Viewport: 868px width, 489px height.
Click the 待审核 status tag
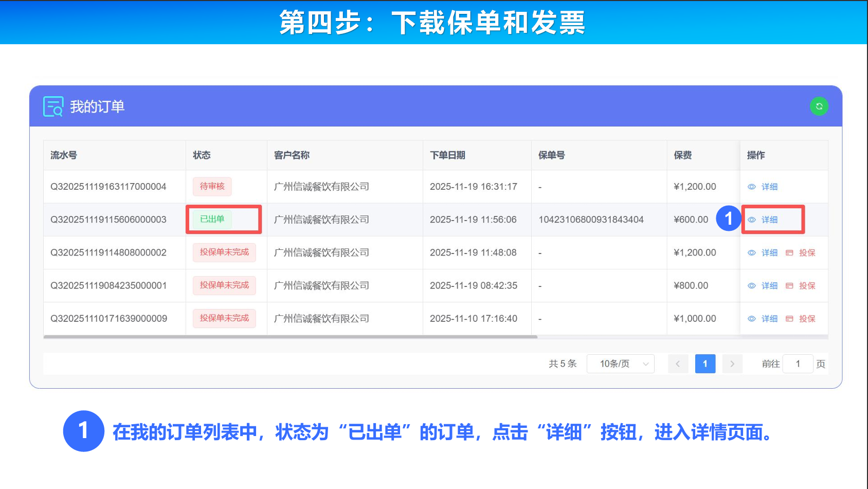[x=212, y=186]
